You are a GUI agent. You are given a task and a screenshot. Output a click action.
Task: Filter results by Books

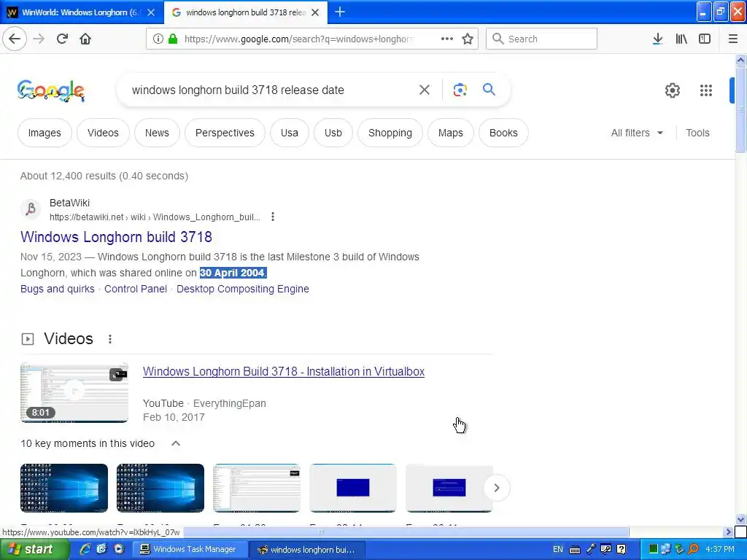tap(503, 133)
